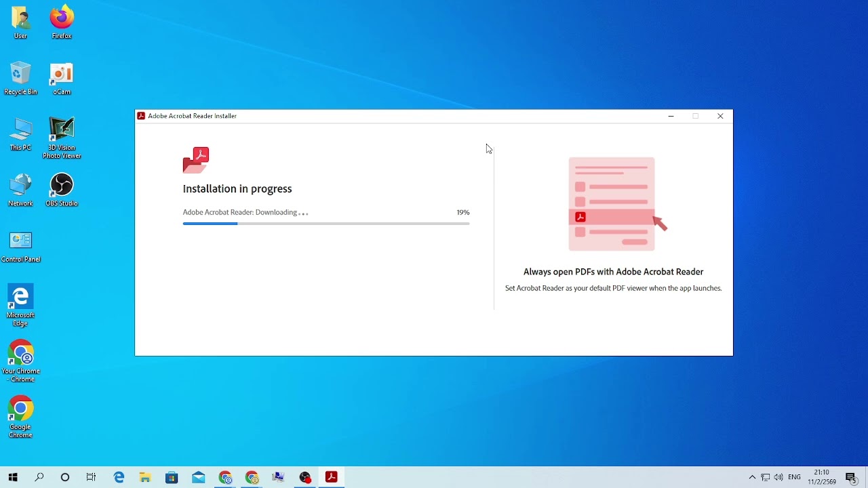
Task: Open Mail app from taskbar
Action: coord(199,477)
